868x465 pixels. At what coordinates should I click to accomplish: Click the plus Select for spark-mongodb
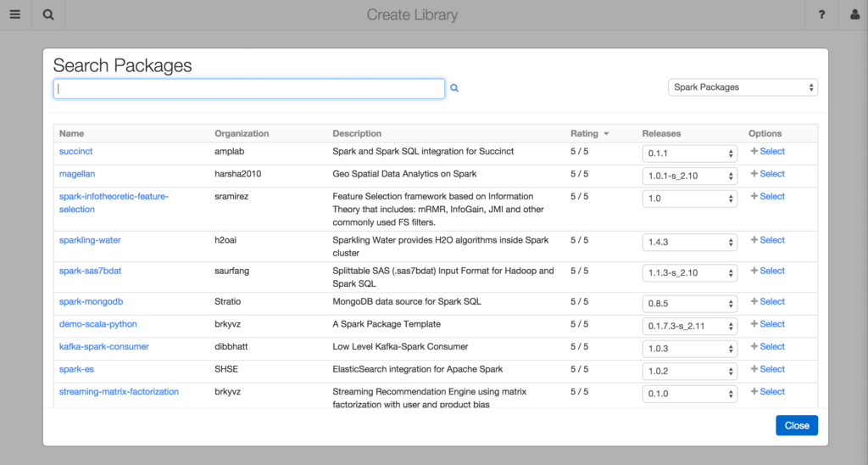coord(767,301)
